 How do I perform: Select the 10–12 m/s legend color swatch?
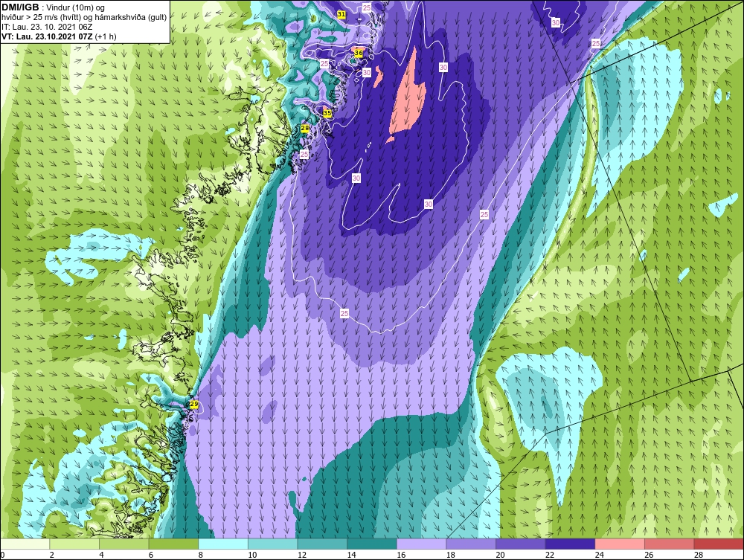[x=273, y=544]
